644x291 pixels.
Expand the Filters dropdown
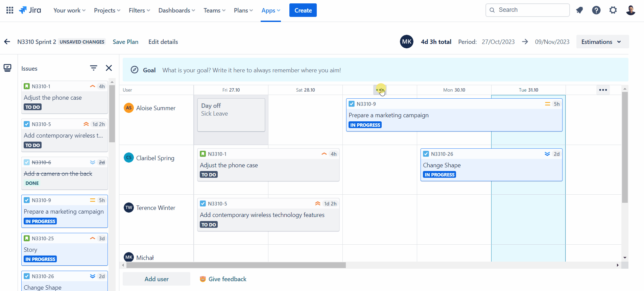tap(139, 10)
